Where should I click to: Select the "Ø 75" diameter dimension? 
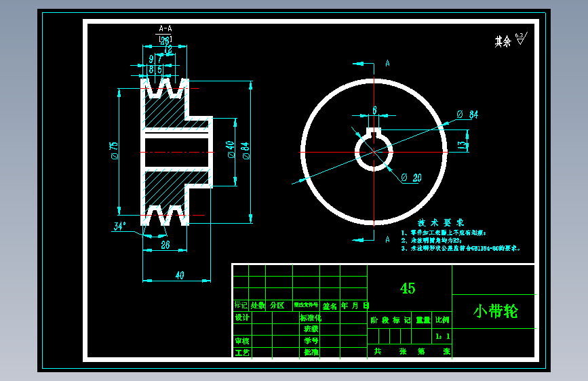pos(115,151)
